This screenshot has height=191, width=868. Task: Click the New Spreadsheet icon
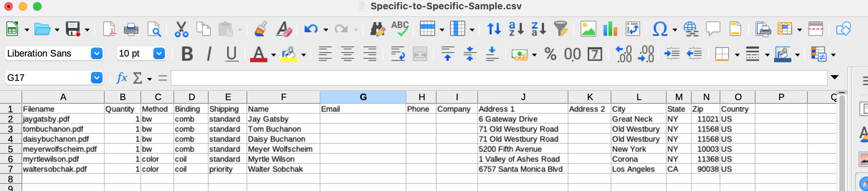[12, 29]
